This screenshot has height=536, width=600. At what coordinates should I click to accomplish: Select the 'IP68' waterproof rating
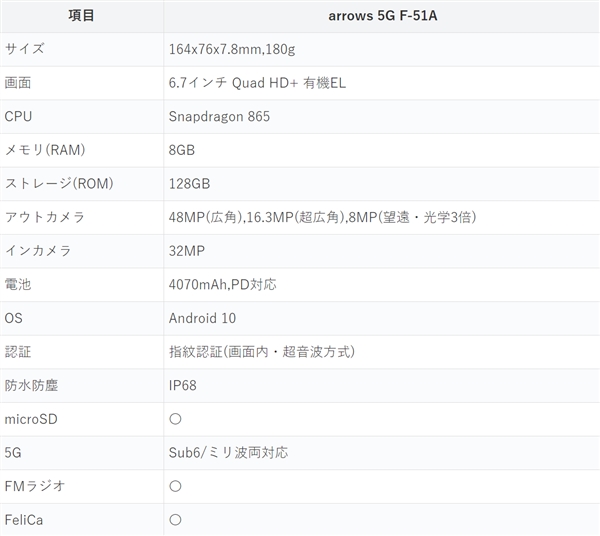(x=183, y=385)
